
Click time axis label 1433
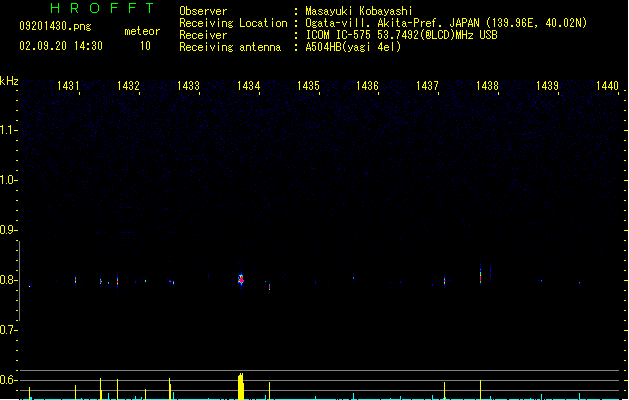click(188, 86)
